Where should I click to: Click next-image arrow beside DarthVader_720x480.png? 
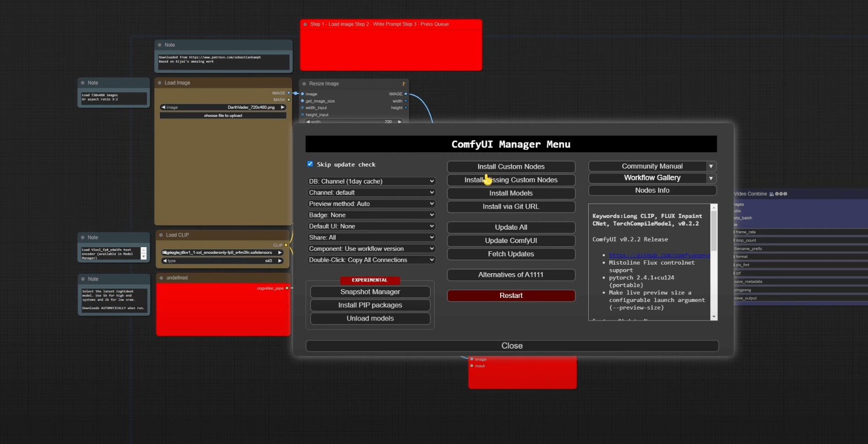(x=282, y=108)
